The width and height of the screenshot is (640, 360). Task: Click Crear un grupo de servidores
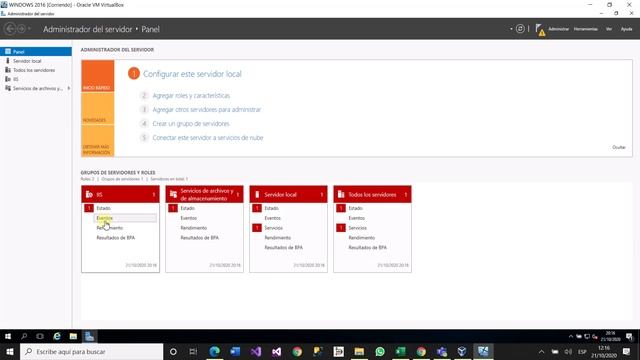[191, 124]
